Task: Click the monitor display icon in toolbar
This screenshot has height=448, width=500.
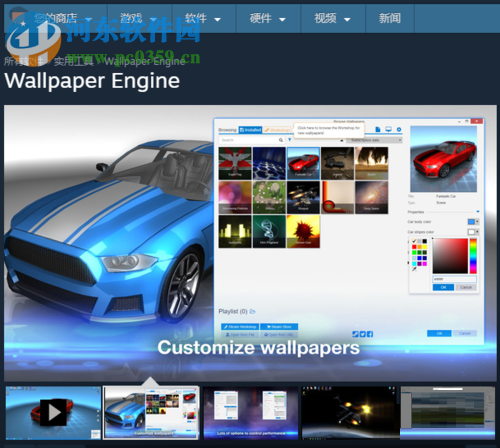Action: (x=388, y=129)
